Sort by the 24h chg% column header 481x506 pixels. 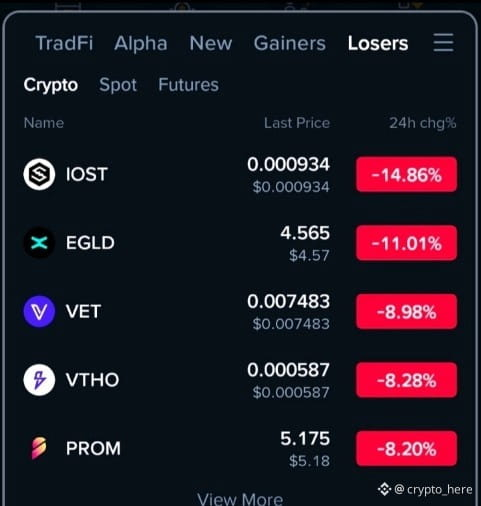(423, 123)
